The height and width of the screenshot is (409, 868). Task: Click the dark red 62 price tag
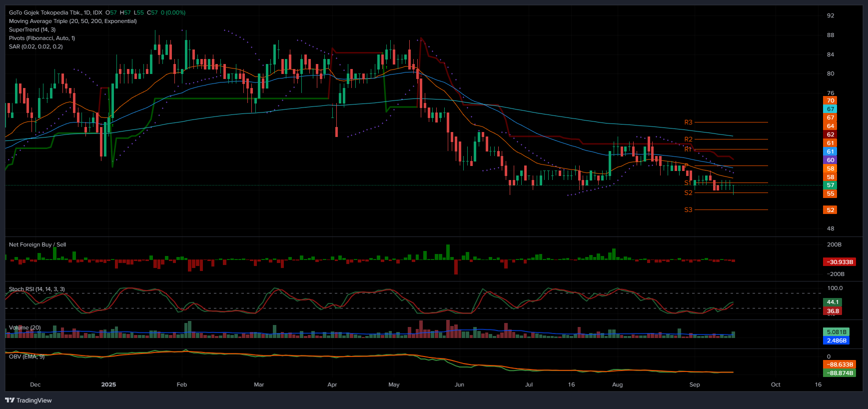(830, 134)
